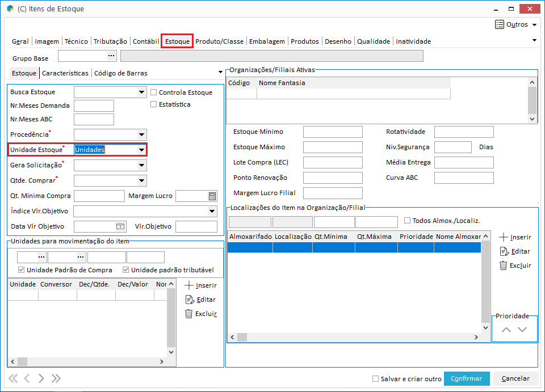Open Grupo Base lookup ellipsis button
Image resolution: width=545 pixels, height=392 pixels.
111,56
